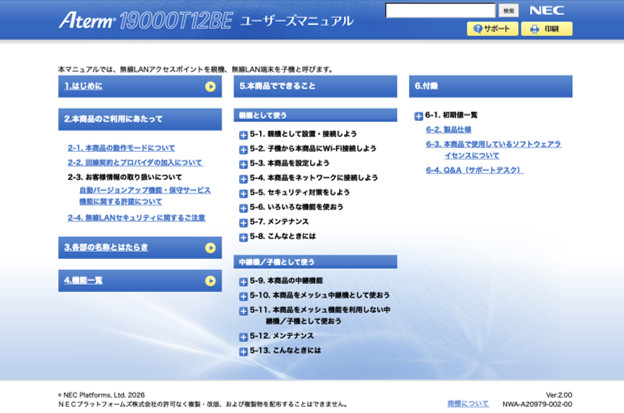
Task: Expand 5-1. 親機として設置・接続しよう plus icon
Action: [x=243, y=135]
